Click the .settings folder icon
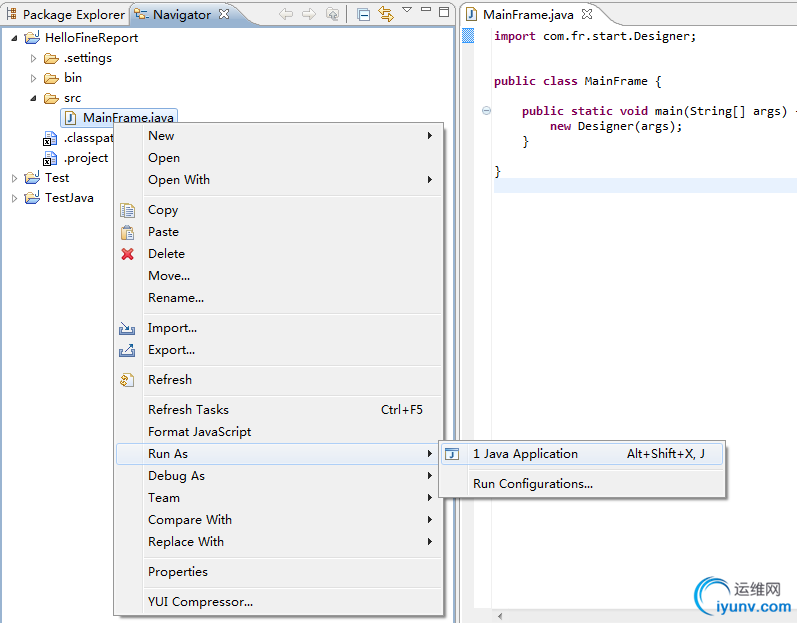This screenshot has width=797, height=623. (51, 58)
